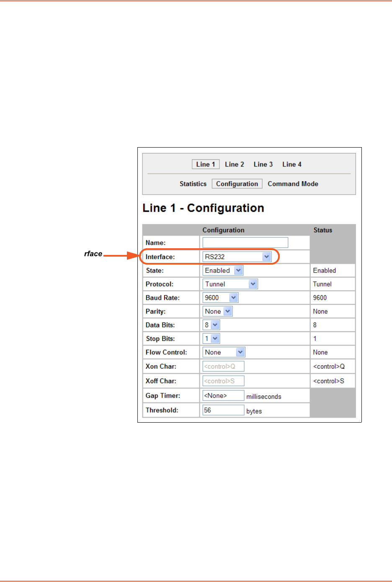Image resolution: width=392 pixels, height=582 pixels.
Task: Expand the Parity dropdown
Action: click(217, 311)
